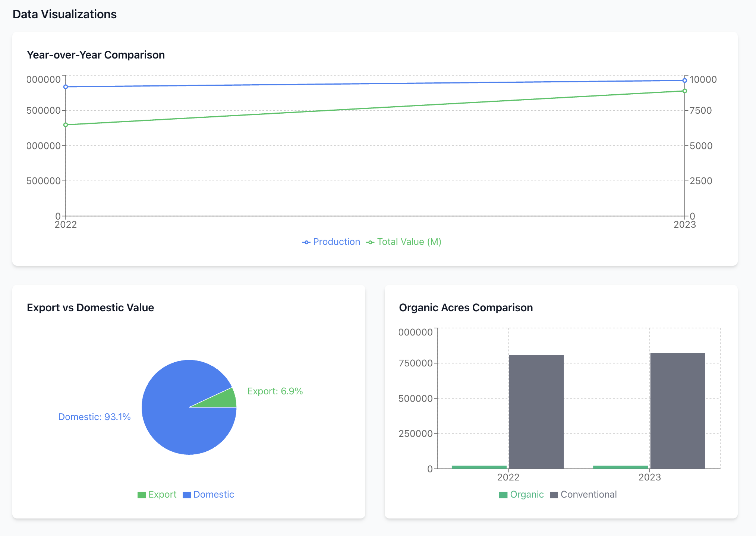Image resolution: width=756 pixels, height=536 pixels.
Task: Click the blue Domestic legend square
Action: pyautogui.click(x=187, y=495)
